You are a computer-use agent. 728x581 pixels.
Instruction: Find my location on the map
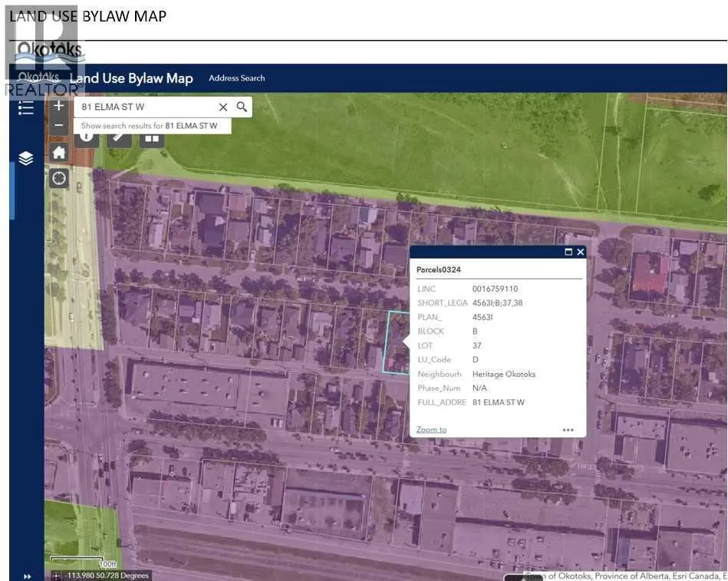pyautogui.click(x=59, y=179)
